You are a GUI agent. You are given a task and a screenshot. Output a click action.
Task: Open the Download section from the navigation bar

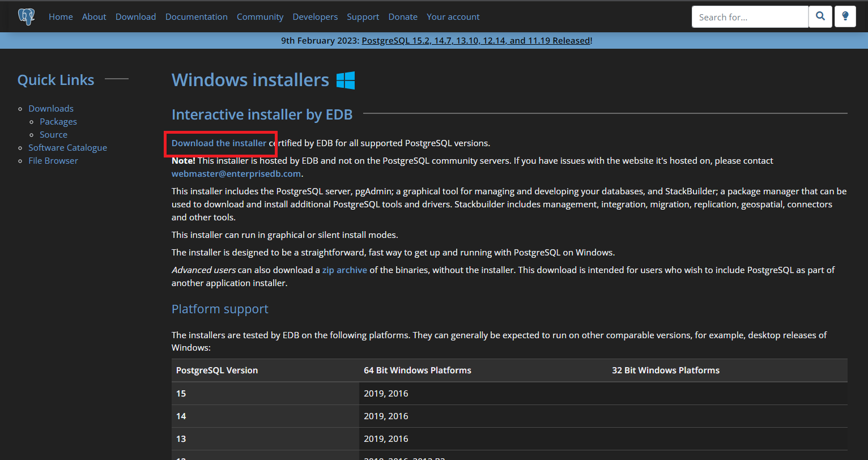click(135, 16)
